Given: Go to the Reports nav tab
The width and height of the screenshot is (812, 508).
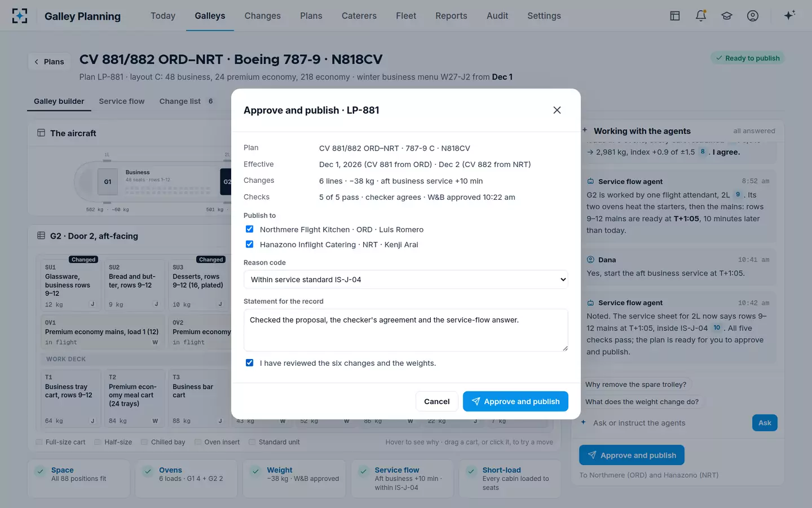Looking at the screenshot, I should (x=451, y=16).
